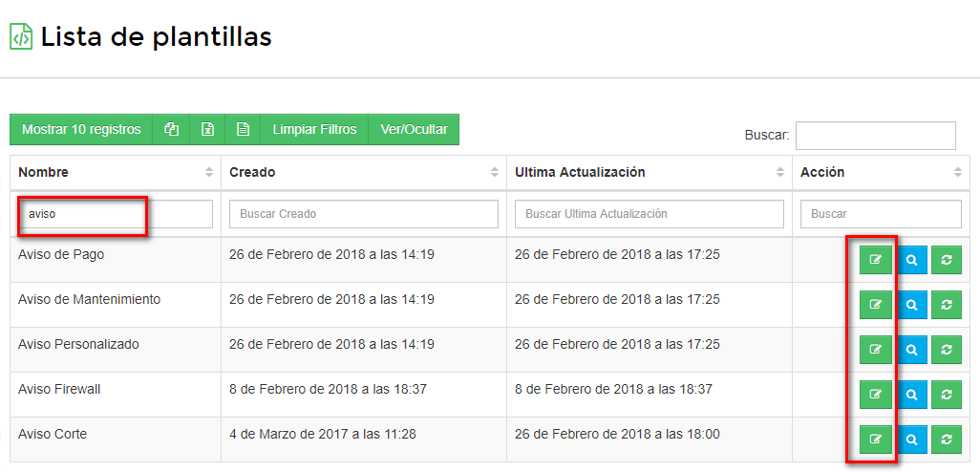Export the table as CSV file icon
This screenshot has width=980, height=472.
pyautogui.click(x=243, y=130)
